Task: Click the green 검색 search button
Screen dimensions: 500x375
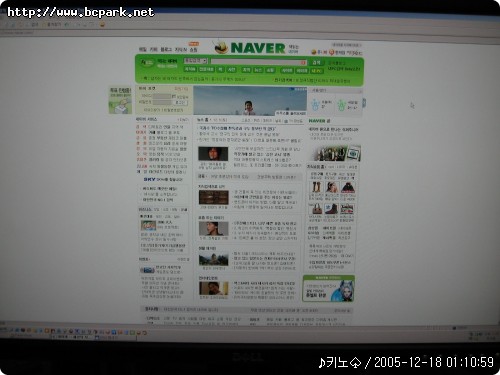Action: pos(316,63)
